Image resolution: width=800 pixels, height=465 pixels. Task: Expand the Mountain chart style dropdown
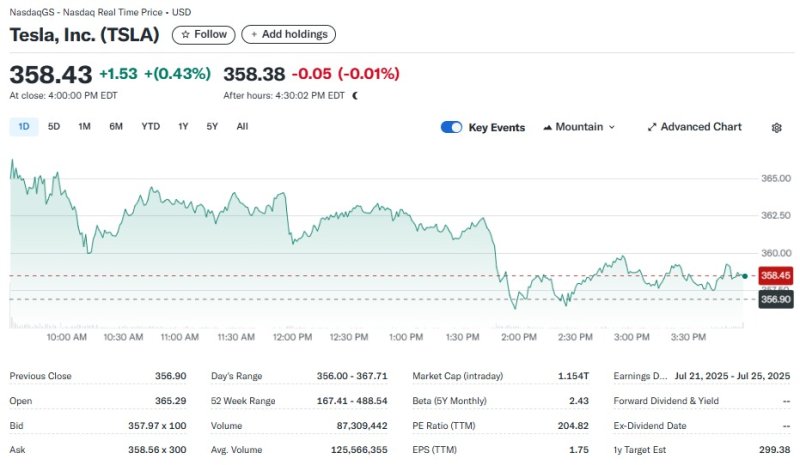coord(611,128)
